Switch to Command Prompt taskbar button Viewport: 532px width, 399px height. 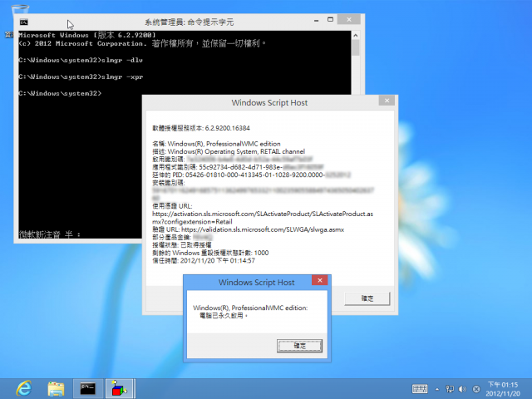(x=88, y=388)
